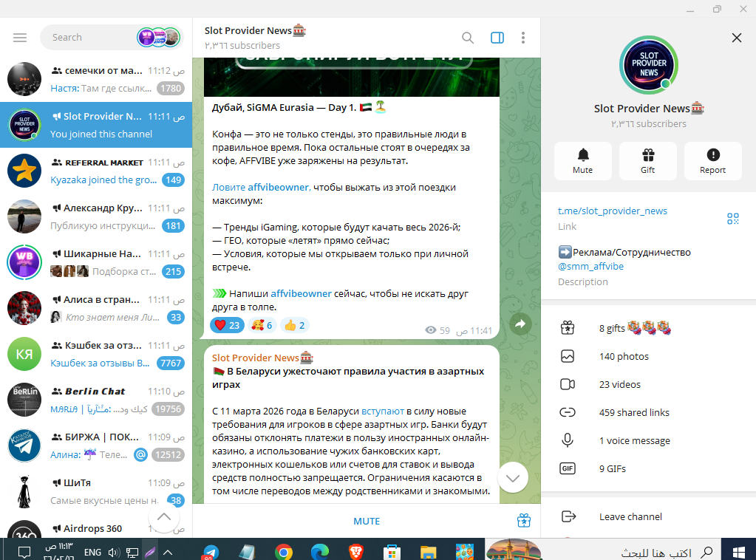Open Google Chrome from the taskbar

point(284,553)
